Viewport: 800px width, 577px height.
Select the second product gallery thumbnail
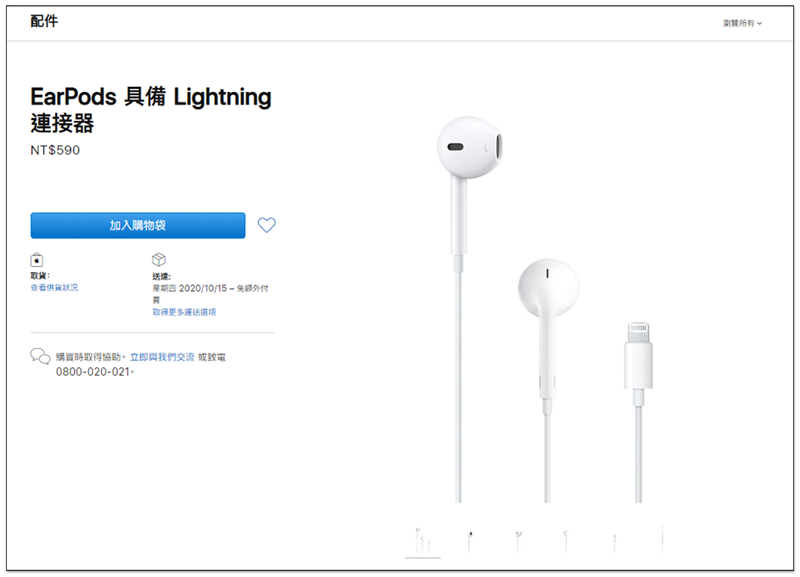pyautogui.click(x=470, y=541)
